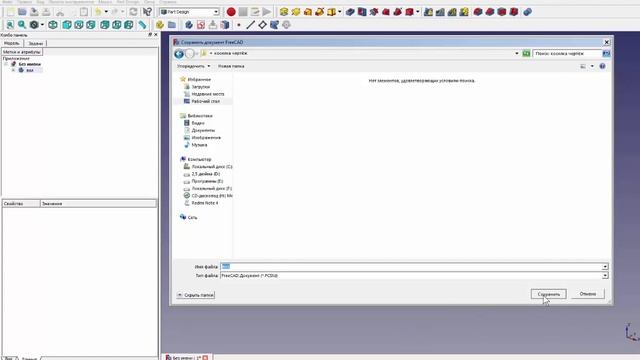Click the Отмена button
Screen dimensions: 640x360
pyautogui.click(x=587, y=294)
